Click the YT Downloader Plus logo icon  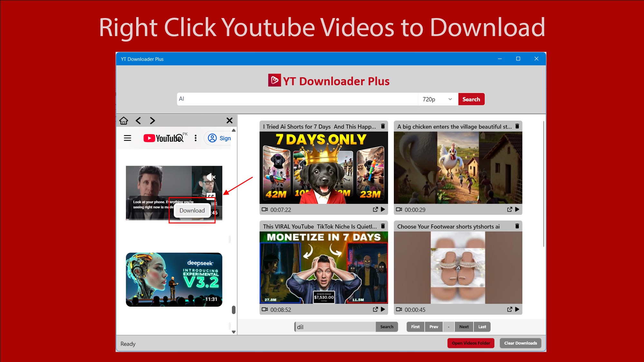274,80
